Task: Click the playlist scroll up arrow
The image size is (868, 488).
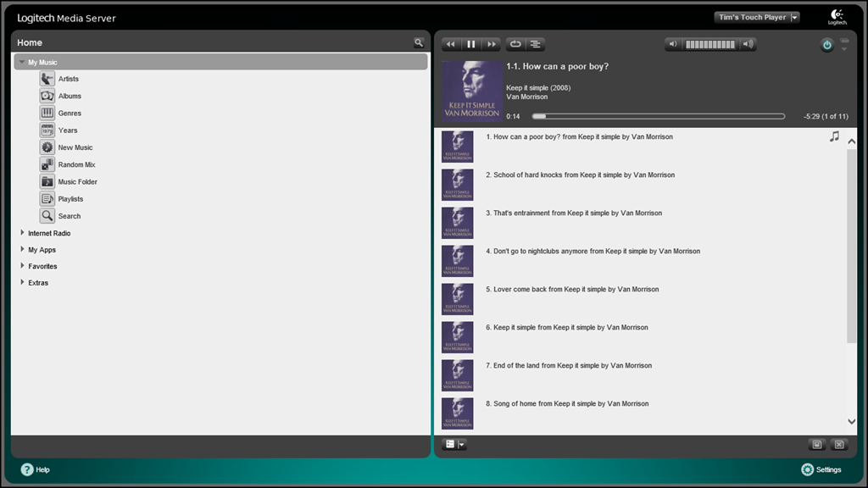Action: pos(851,141)
